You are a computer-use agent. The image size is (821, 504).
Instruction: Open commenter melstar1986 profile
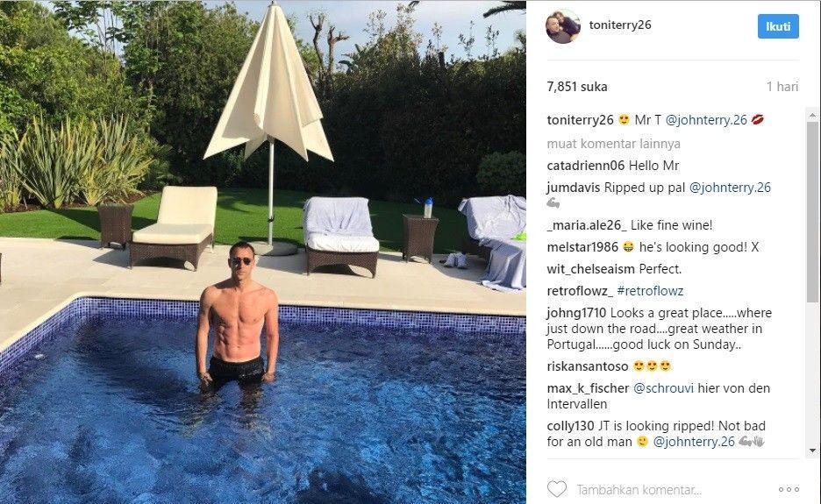coord(582,247)
